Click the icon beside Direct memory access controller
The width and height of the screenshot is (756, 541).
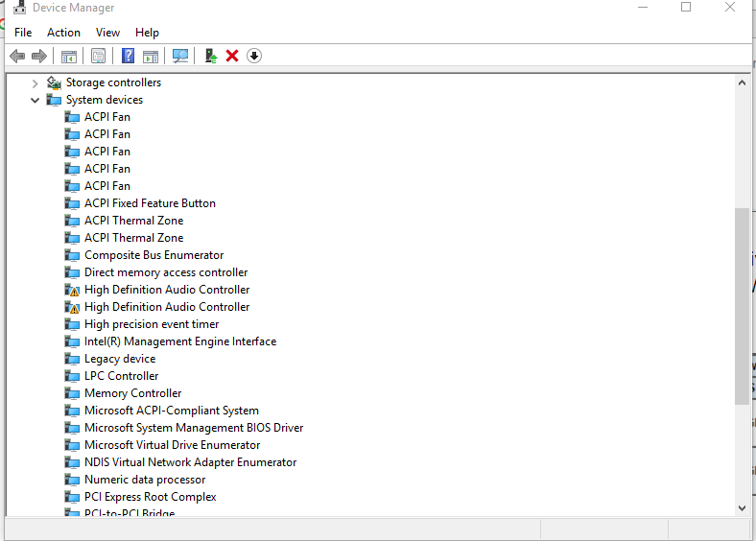point(72,272)
